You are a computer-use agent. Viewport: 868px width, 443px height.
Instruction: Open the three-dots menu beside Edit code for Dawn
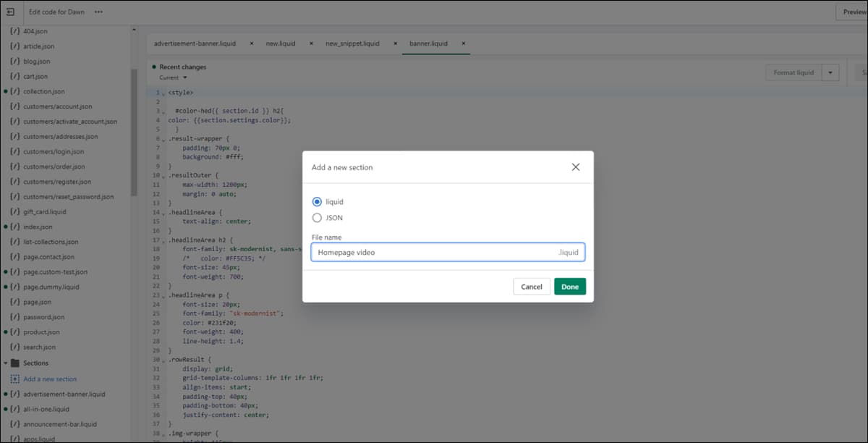pos(98,12)
